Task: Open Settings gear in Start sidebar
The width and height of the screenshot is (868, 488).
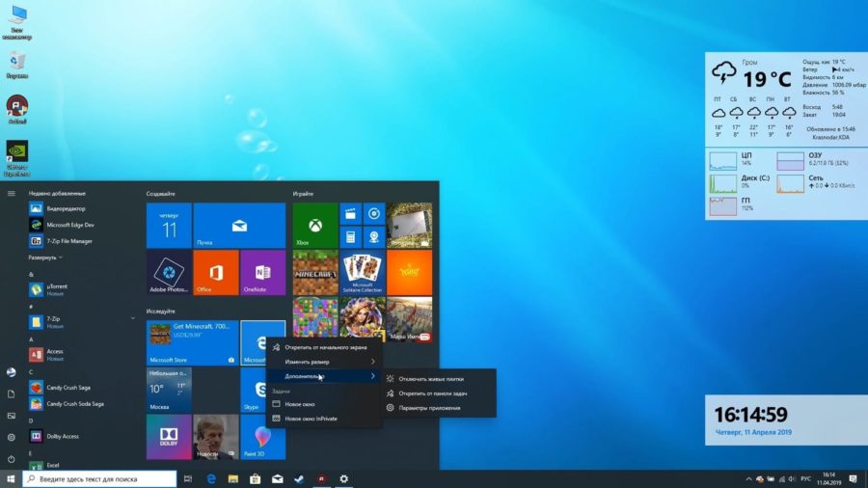Action: click(11, 437)
